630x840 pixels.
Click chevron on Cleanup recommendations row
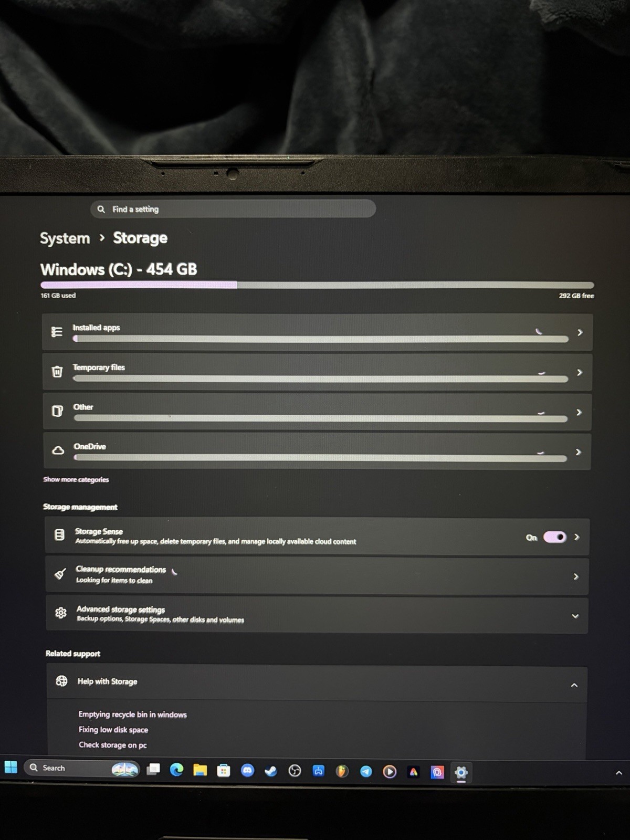pos(576,576)
